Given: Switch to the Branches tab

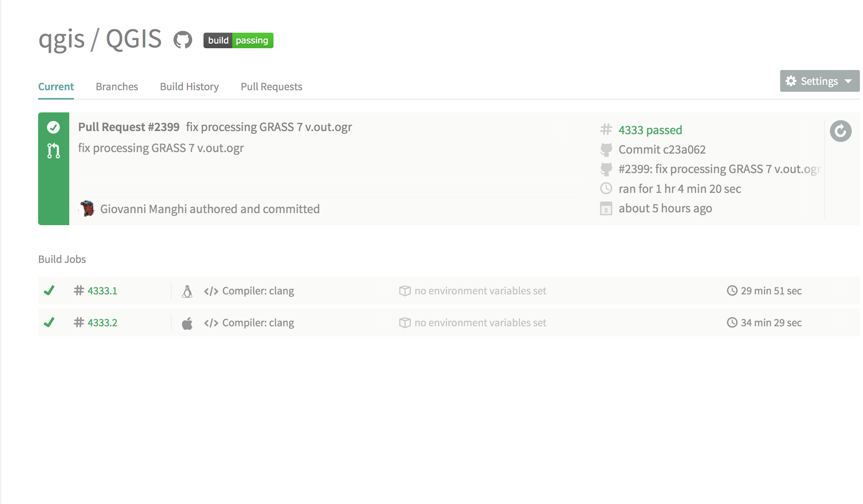Looking at the screenshot, I should click(x=117, y=86).
